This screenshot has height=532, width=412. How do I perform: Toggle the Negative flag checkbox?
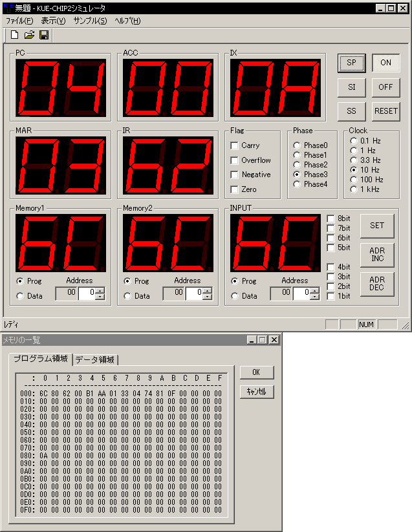point(234,175)
